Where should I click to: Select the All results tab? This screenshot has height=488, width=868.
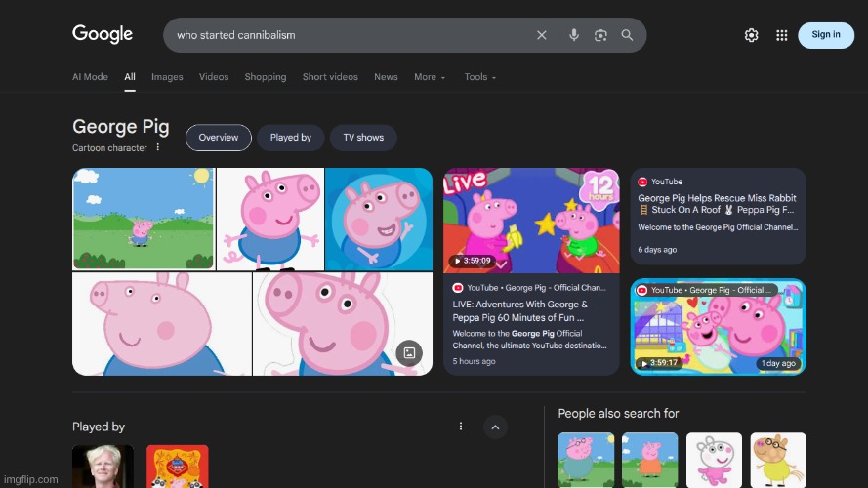[x=130, y=77]
